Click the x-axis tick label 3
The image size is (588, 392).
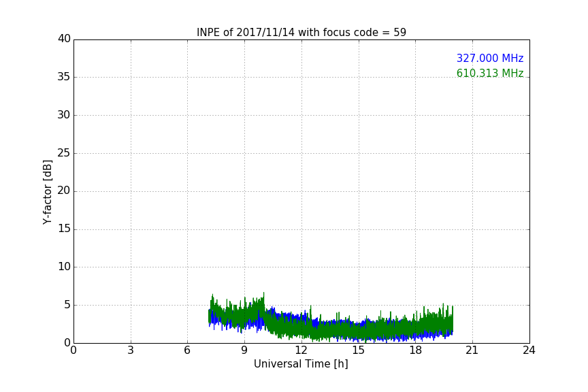click(x=131, y=350)
